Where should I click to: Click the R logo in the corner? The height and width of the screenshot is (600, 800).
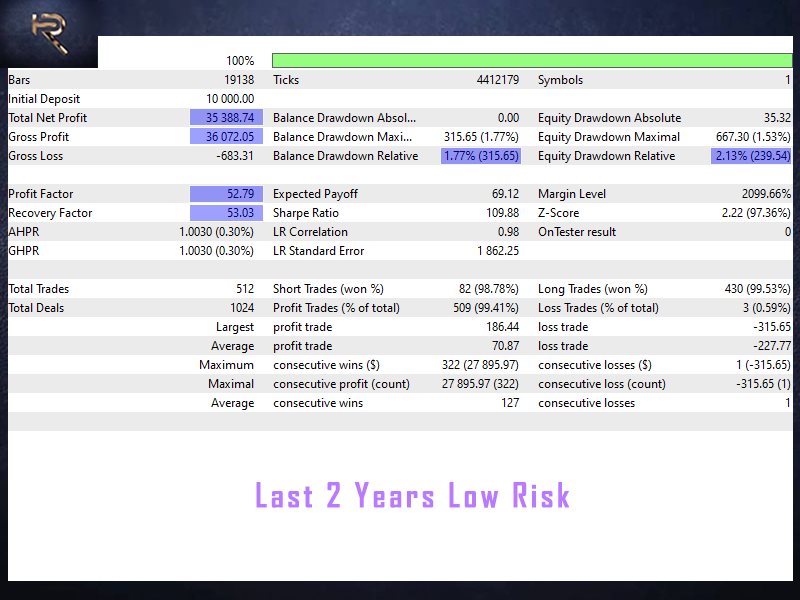click(x=49, y=33)
